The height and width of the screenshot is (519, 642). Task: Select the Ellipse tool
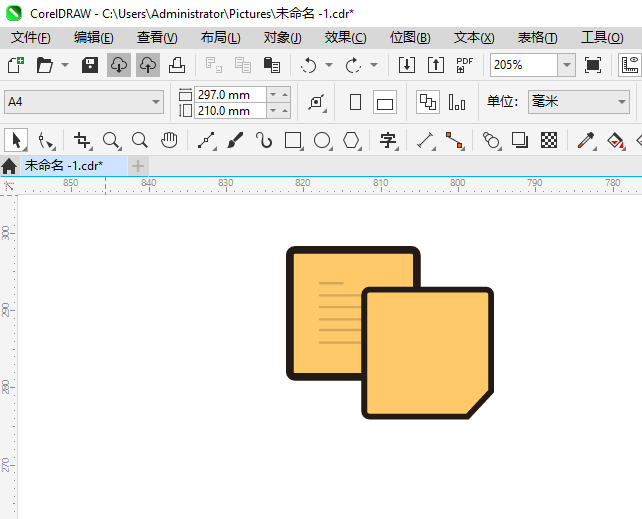(x=322, y=140)
